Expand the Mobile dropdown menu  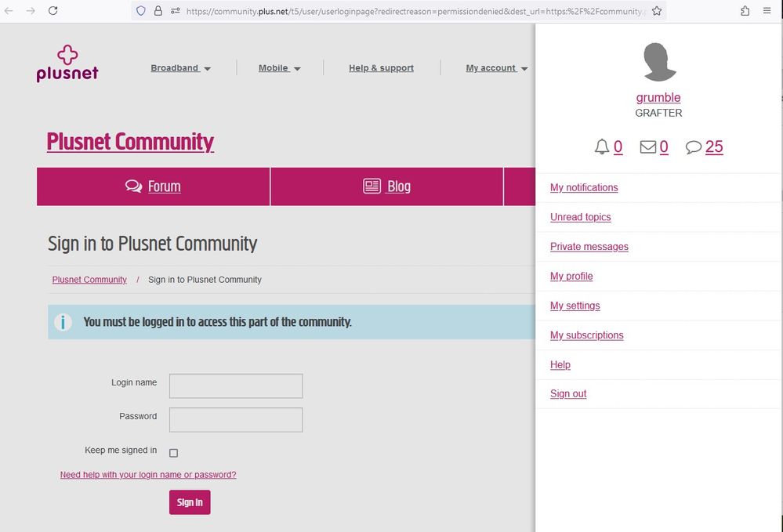coord(280,68)
